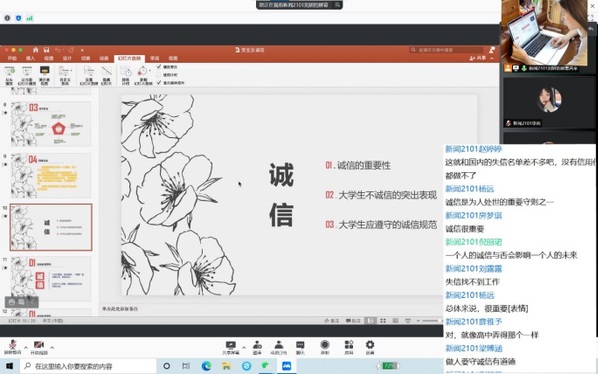Click Record Slide Show (录制幻灯片放映) icon
598x374 pixels.
click(142, 72)
